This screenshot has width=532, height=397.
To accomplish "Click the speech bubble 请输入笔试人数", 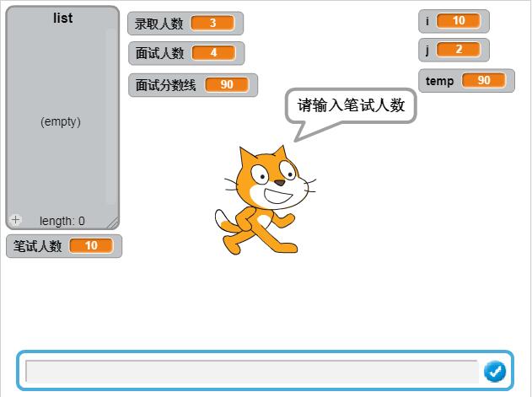I will coord(351,106).
